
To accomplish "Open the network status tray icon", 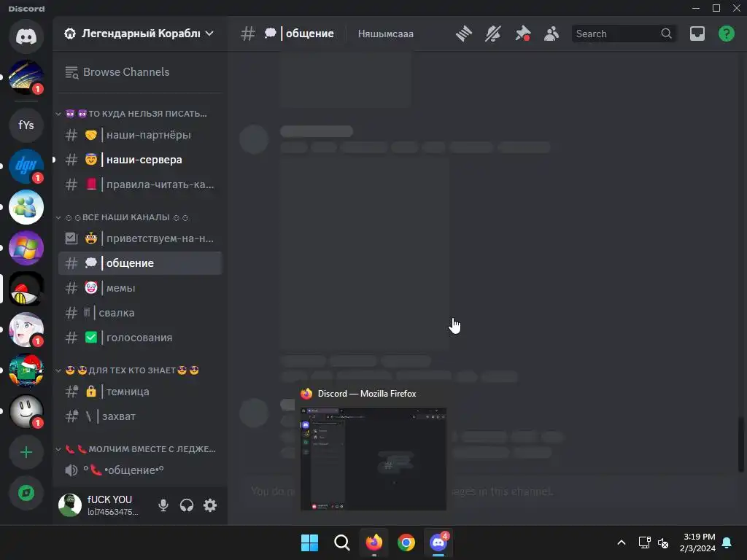I will (x=644, y=542).
